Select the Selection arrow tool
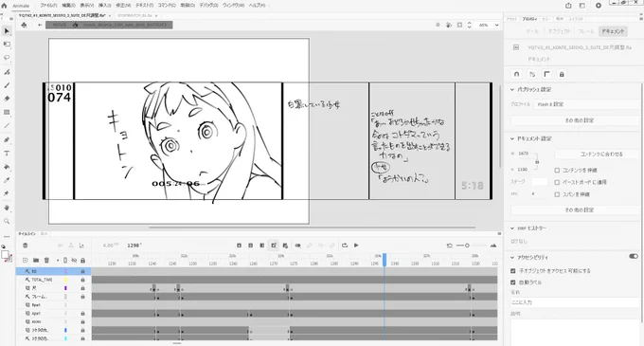Image resolution: width=644 pixels, height=346 pixels. click(7, 31)
